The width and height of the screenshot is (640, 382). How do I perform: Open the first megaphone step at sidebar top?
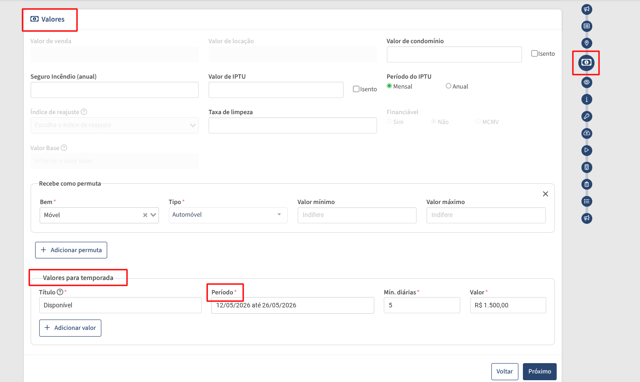pyautogui.click(x=587, y=9)
